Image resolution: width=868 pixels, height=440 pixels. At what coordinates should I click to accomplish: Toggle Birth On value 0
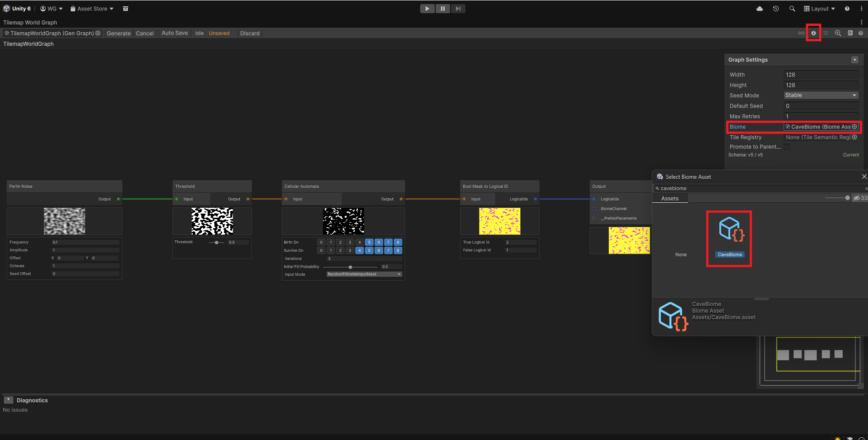tap(321, 242)
